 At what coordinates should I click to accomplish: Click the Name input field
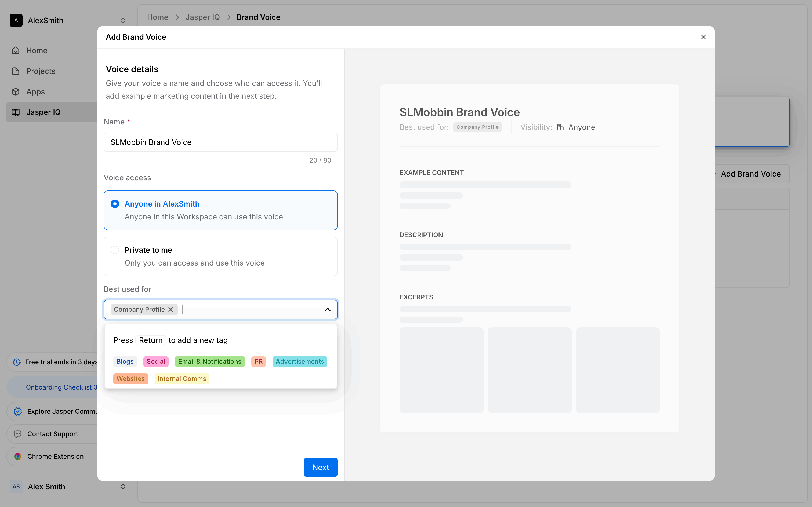(x=220, y=142)
